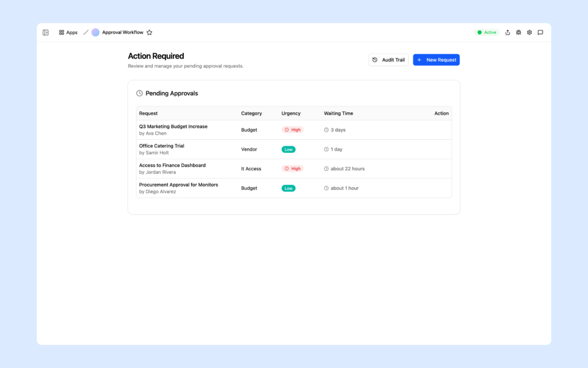Open the comments chat icon
Image resolution: width=588 pixels, height=368 pixels.
pyautogui.click(x=540, y=33)
